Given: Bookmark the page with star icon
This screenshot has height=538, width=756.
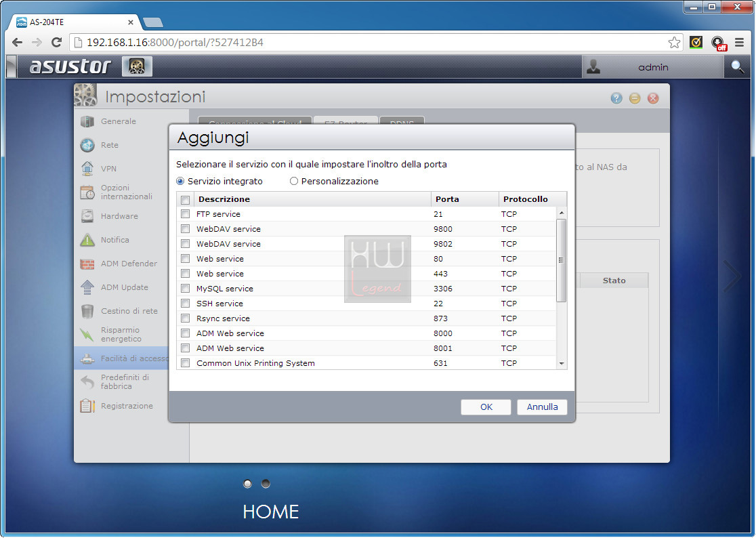Looking at the screenshot, I should click(674, 43).
